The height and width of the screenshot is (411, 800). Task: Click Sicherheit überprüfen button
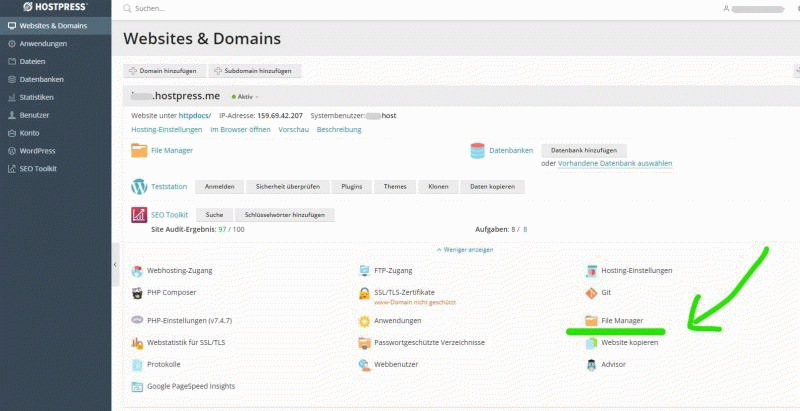click(x=288, y=187)
